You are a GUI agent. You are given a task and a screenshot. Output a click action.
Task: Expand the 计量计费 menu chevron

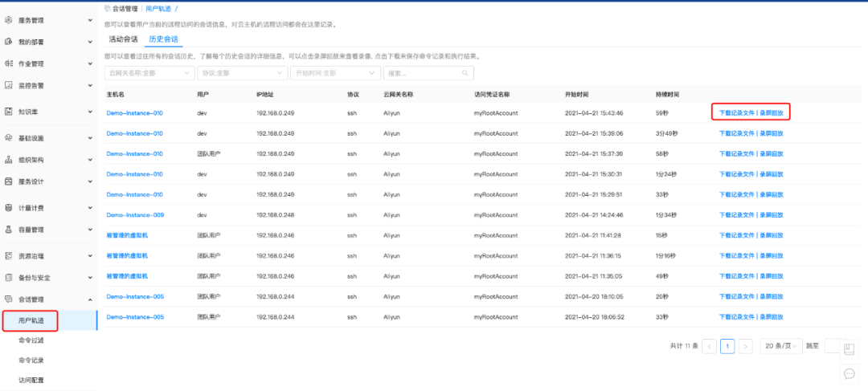point(90,208)
